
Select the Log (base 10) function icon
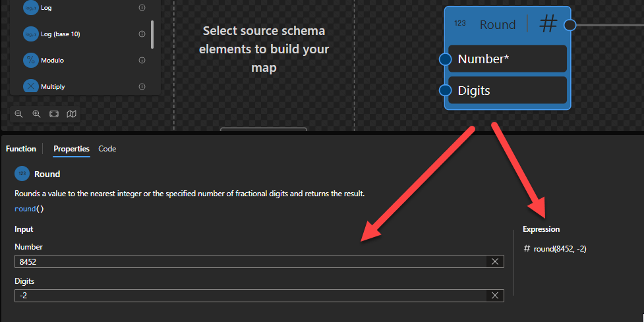31,34
